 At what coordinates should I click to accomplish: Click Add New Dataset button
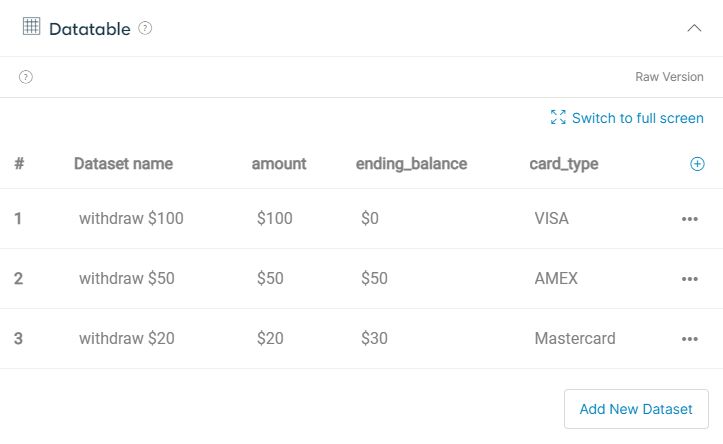pos(636,409)
